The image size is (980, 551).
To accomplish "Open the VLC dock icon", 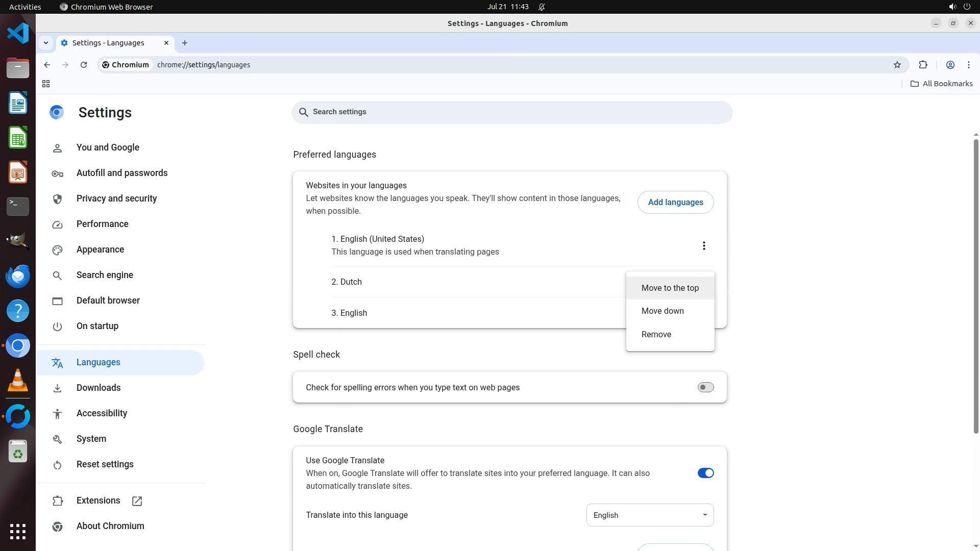I will click(18, 381).
